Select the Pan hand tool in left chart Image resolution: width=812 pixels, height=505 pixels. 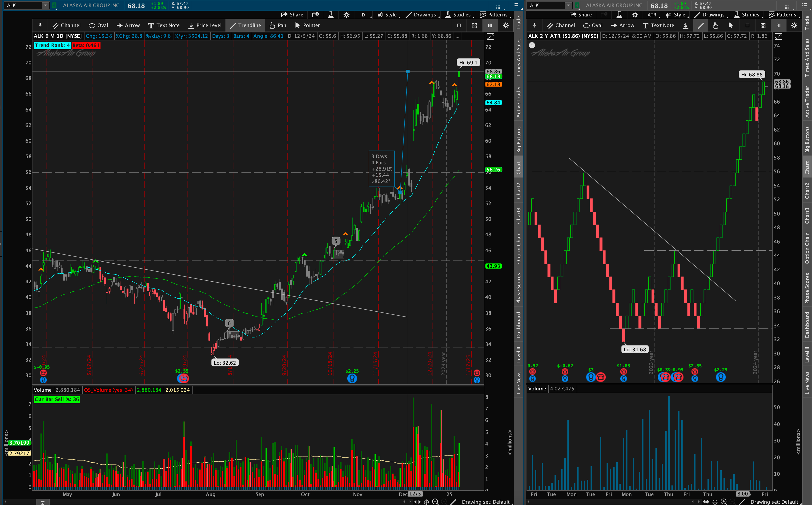click(277, 25)
